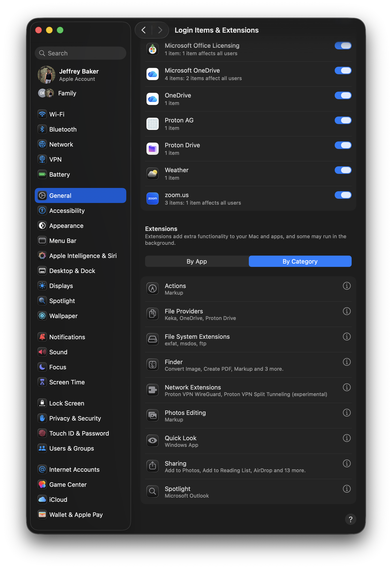The image size is (392, 569).
Task: Click the zoom.us app icon
Action: pyautogui.click(x=153, y=198)
